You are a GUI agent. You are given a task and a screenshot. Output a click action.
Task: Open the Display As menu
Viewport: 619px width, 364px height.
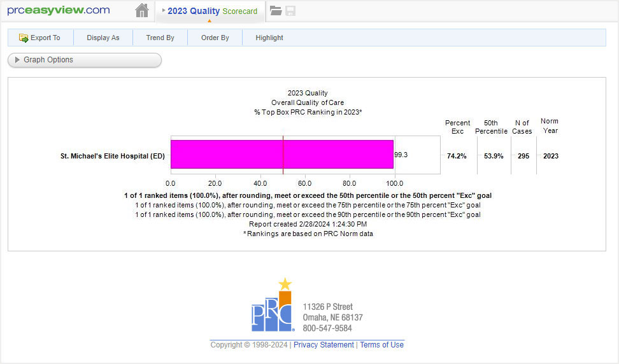coord(103,38)
